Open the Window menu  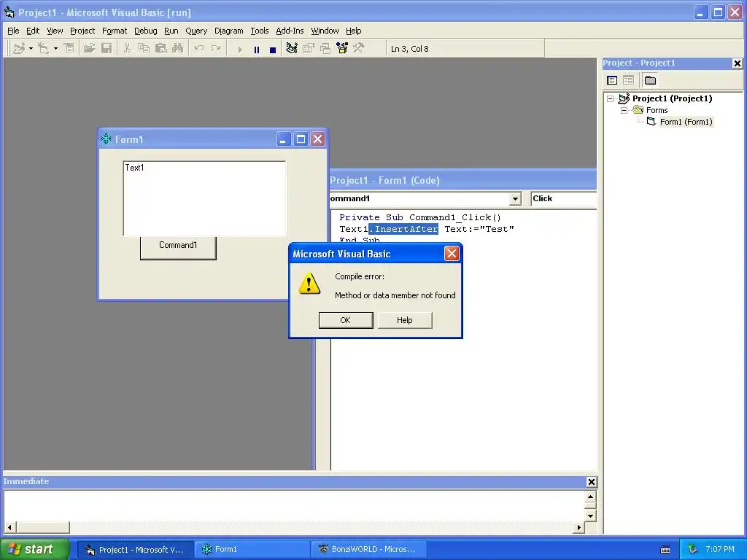click(x=325, y=31)
